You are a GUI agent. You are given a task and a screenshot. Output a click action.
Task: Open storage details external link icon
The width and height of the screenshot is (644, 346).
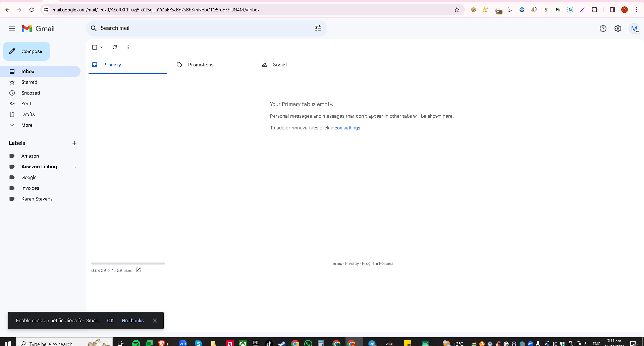pos(138,270)
